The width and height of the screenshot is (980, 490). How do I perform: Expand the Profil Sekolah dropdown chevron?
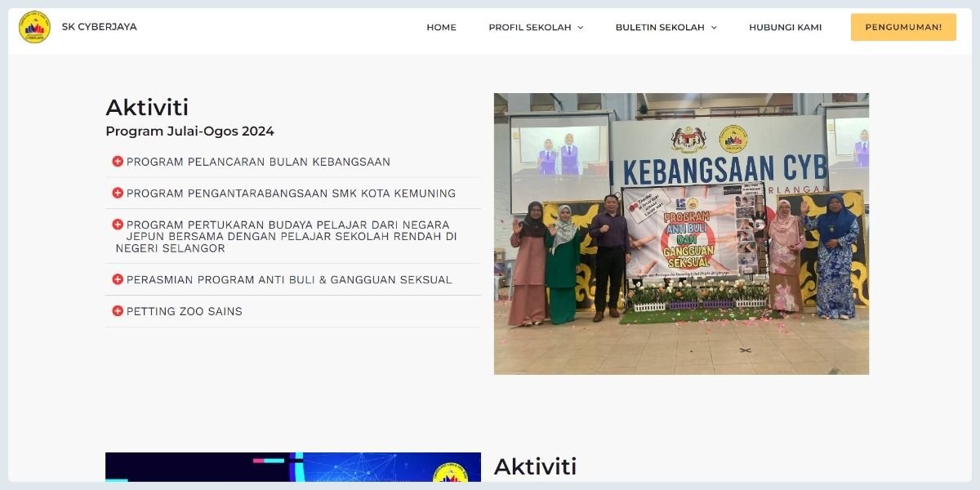581,28
